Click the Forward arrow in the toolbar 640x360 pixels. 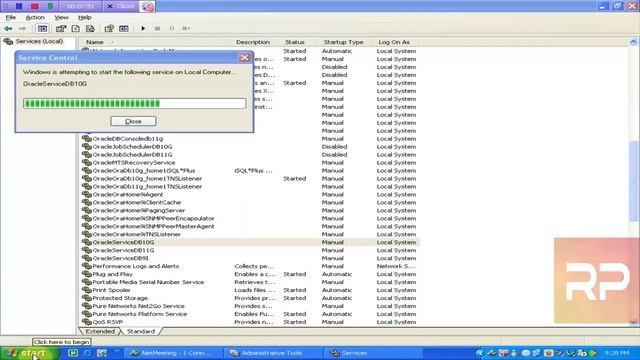[22, 29]
